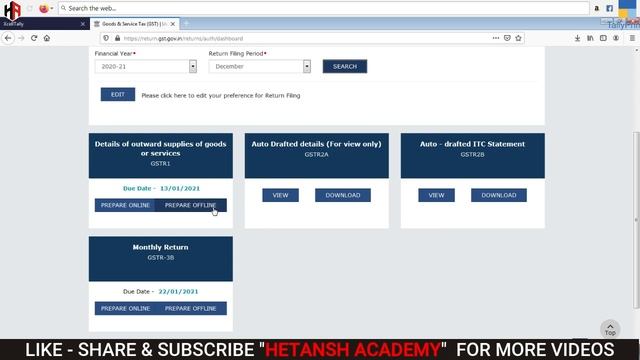The height and width of the screenshot is (360, 640).
Task: Open the Return Filing Period dropdown
Action: coord(260,66)
